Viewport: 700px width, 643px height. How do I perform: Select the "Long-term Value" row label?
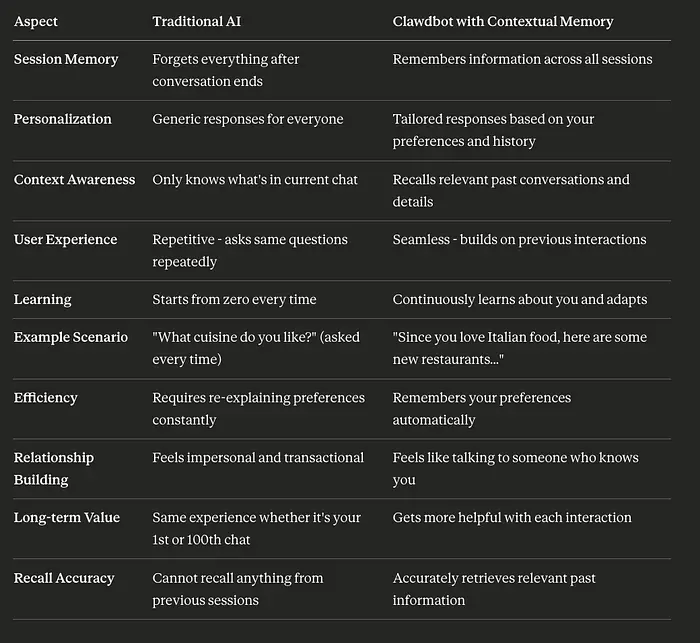click(67, 517)
